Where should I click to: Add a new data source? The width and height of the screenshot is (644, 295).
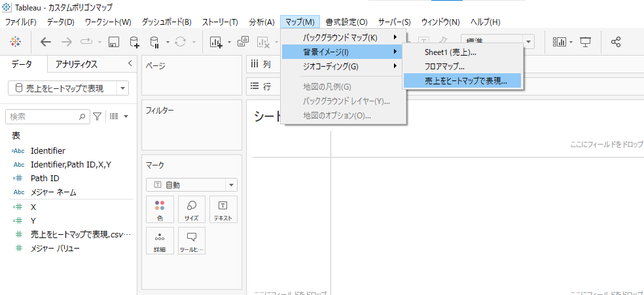click(134, 42)
